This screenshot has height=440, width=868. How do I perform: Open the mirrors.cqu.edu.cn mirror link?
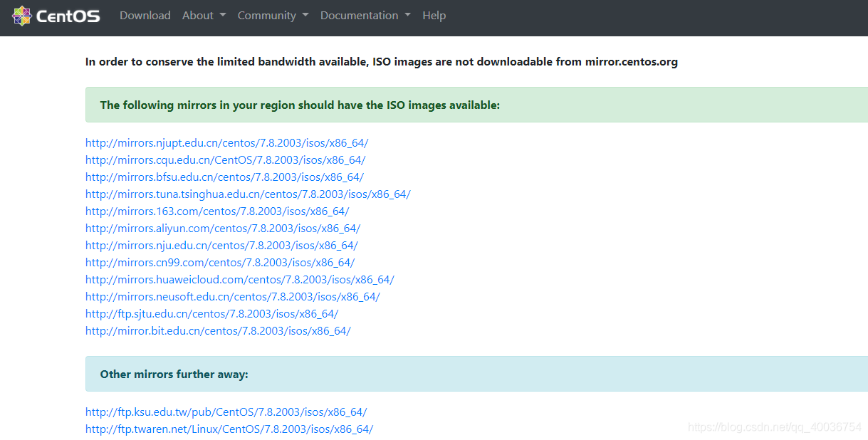tap(225, 160)
